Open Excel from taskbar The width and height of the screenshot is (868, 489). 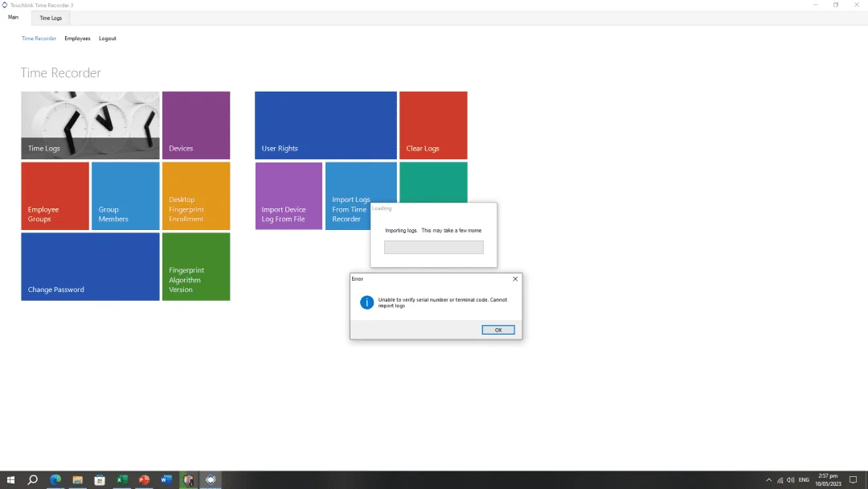(122, 479)
